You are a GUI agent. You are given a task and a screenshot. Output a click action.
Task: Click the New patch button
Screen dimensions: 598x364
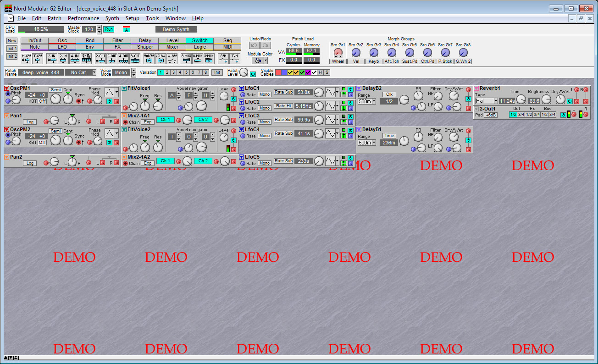[12, 41]
